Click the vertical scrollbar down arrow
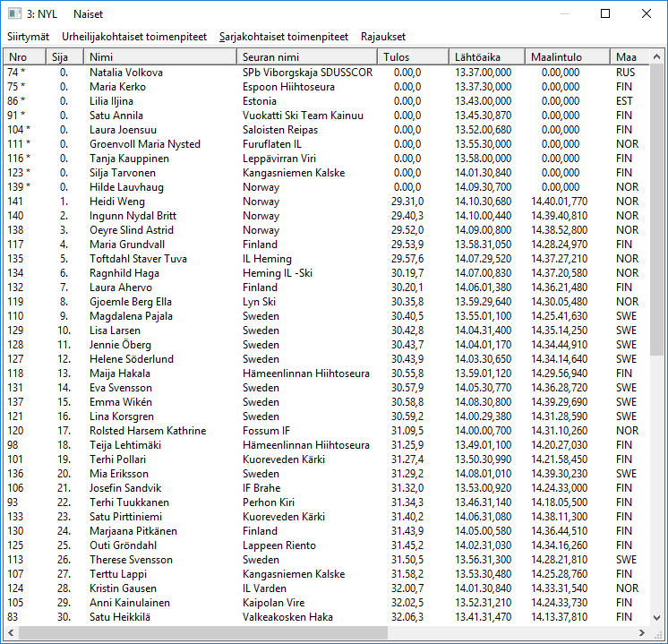668x644 pixels. click(x=656, y=617)
